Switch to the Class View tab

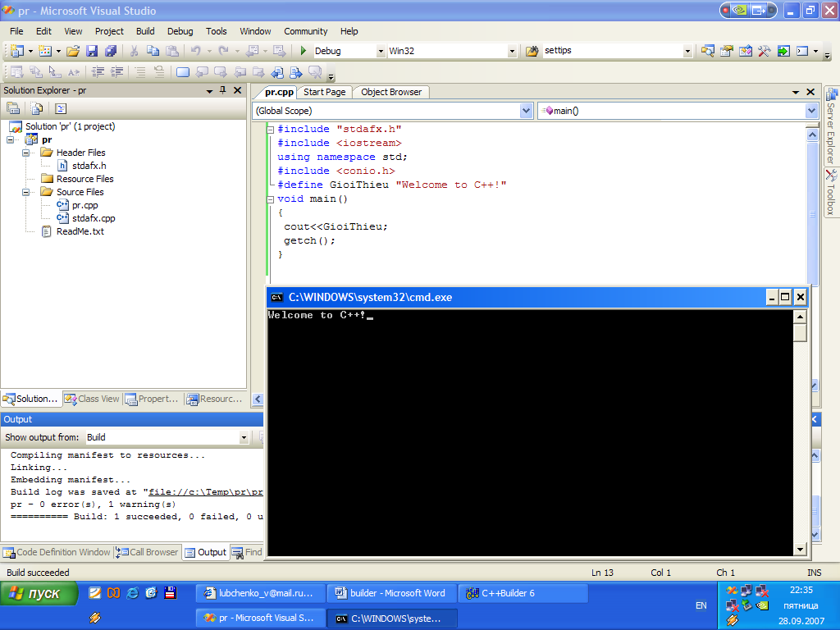93,399
